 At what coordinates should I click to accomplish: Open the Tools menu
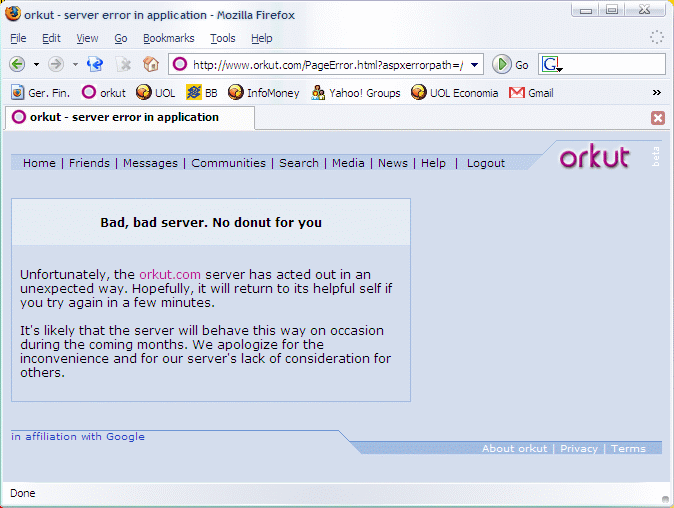(223, 38)
